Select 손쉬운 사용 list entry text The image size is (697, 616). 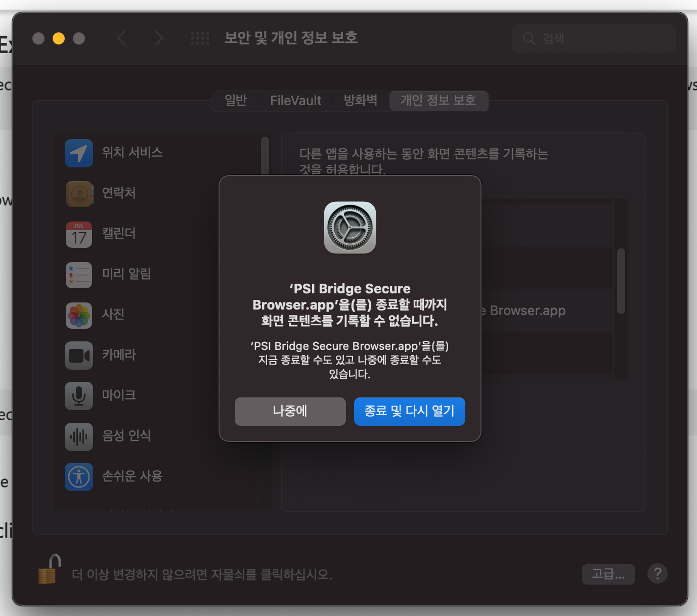click(x=132, y=476)
